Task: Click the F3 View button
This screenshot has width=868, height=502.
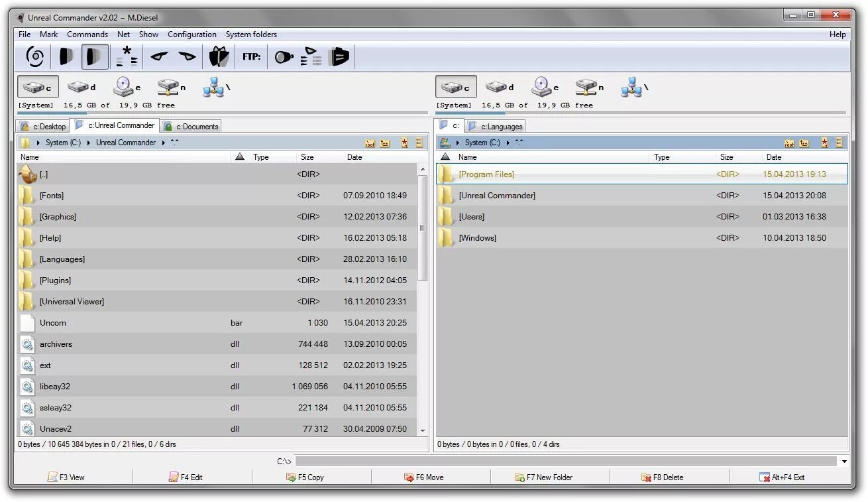Action: (66, 477)
